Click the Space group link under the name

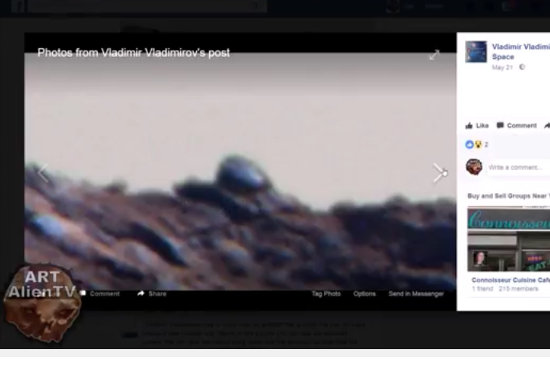click(503, 57)
